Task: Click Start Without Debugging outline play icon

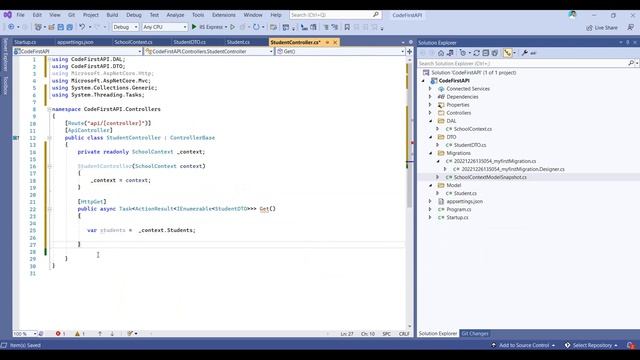Action: coord(232,27)
